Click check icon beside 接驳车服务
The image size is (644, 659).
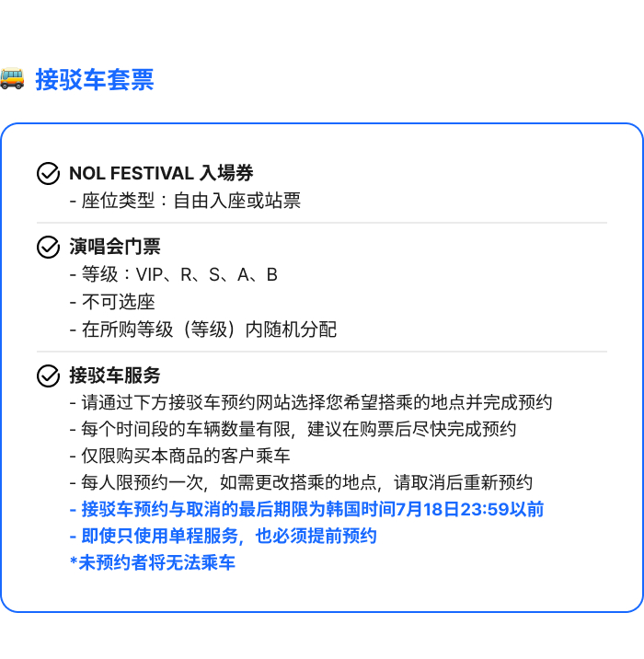tap(49, 376)
